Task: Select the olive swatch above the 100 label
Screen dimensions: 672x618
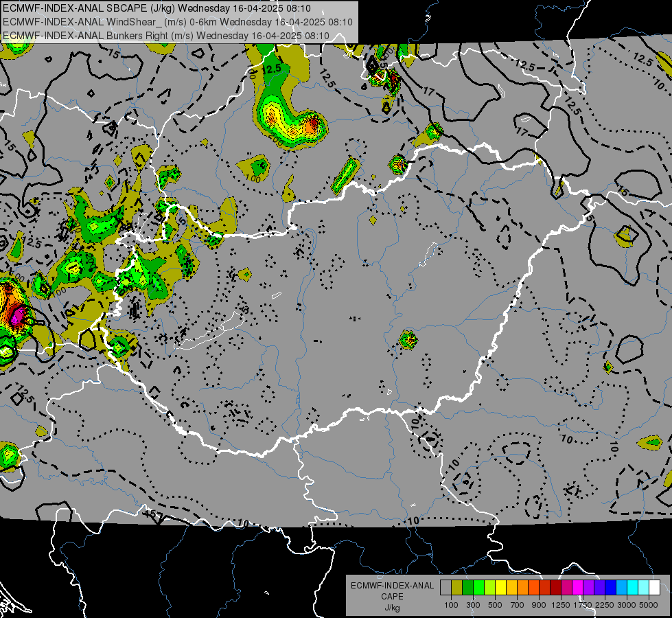Action: coord(457,588)
